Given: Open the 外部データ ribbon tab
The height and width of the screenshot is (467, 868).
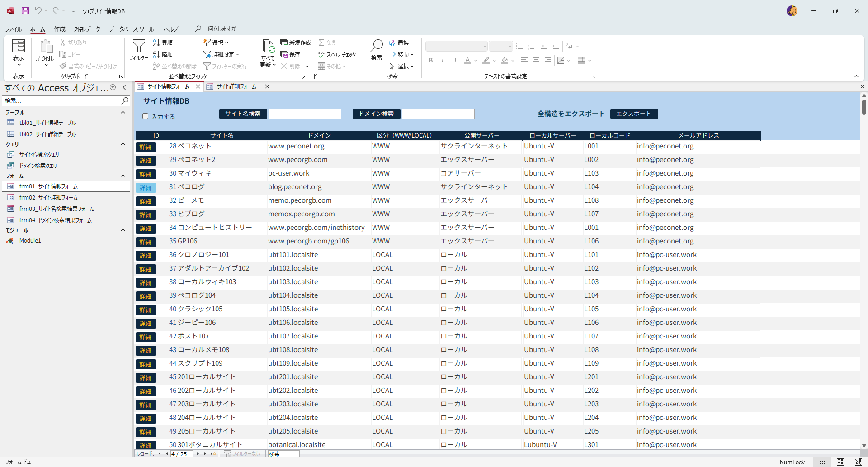Looking at the screenshot, I should click(87, 29).
